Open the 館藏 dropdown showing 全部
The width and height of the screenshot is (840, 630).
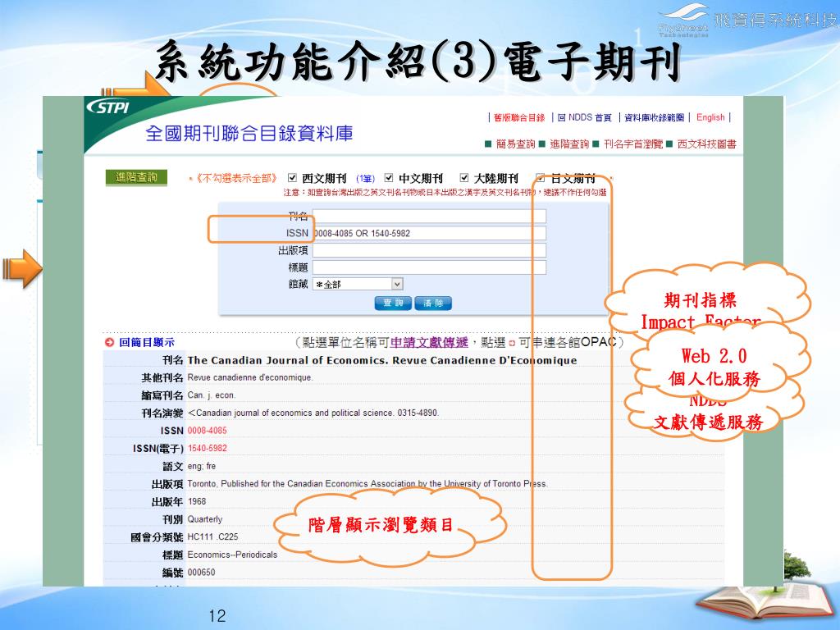point(358,284)
